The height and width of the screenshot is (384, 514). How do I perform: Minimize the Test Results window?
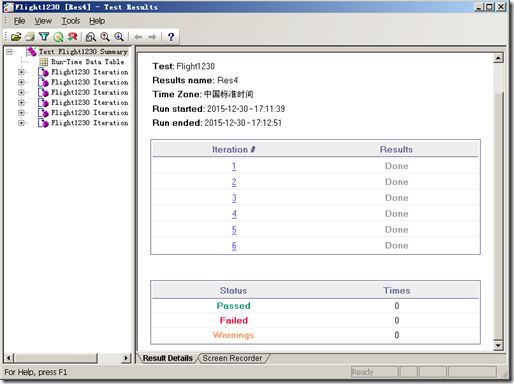479,7
